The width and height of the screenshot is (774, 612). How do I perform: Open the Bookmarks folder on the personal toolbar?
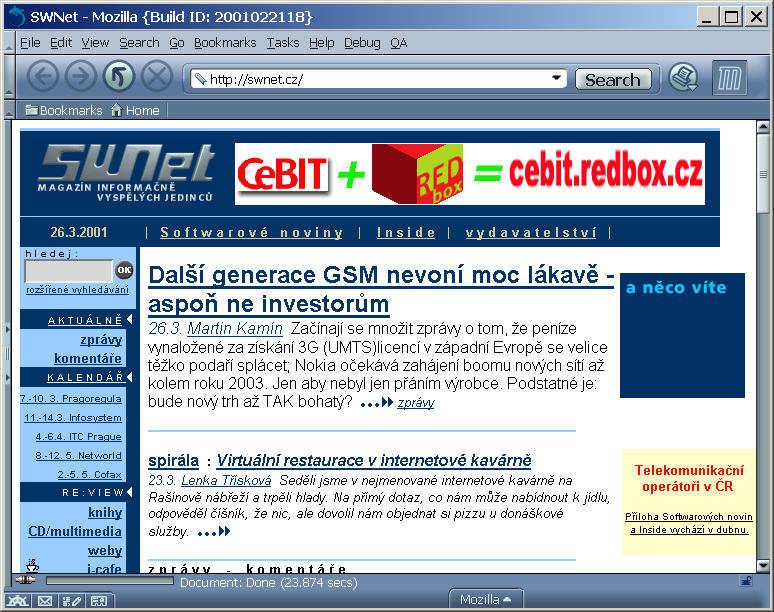pos(64,110)
